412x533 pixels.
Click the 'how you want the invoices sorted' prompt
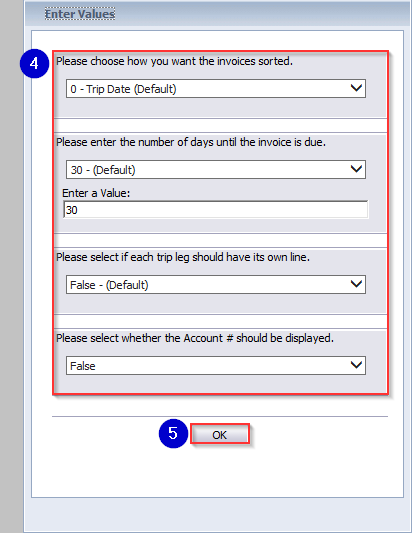click(174, 61)
